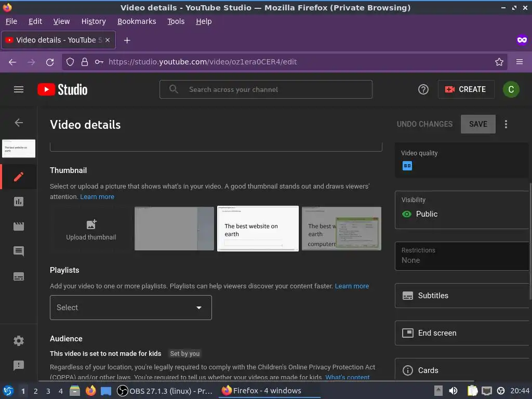
Task: Open the View menu
Action: (x=61, y=21)
